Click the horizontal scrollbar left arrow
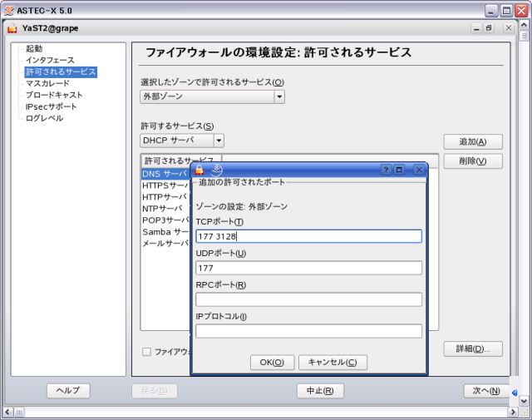Viewport: 532px width, 420px height. 8,412
